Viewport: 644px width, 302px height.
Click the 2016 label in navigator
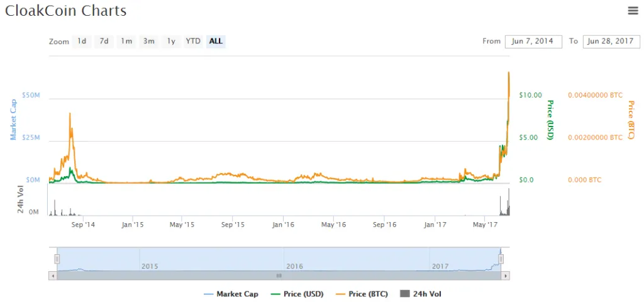[294, 266]
